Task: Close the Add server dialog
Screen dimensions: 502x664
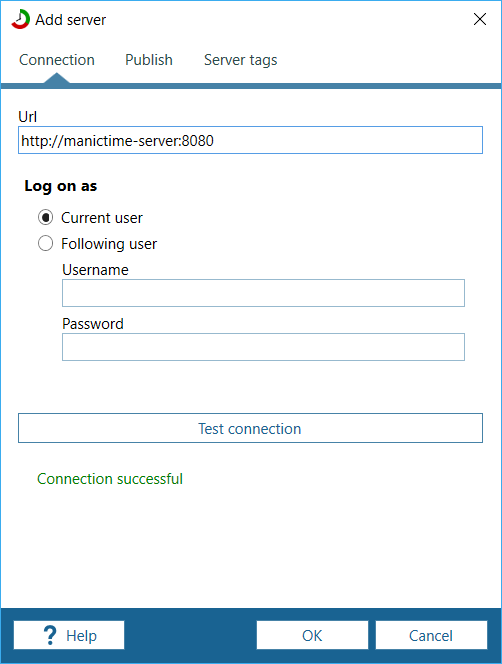Action: (480, 19)
